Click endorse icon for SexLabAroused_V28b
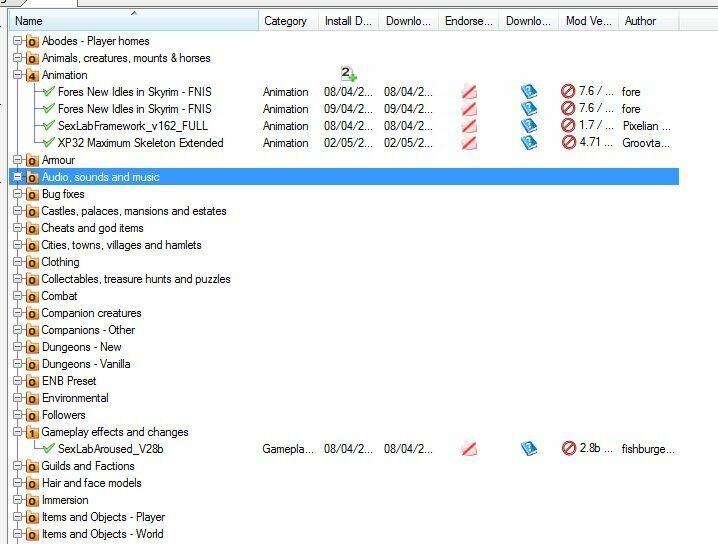Image resolution: width=718 pixels, height=544 pixels. pyautogui.click(x=469, y=448)
